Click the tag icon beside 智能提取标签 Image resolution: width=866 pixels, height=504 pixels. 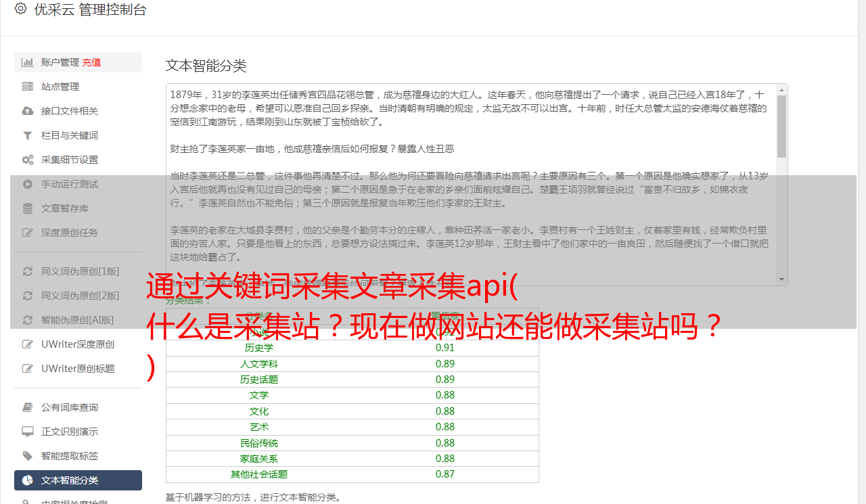coord(28,456)
